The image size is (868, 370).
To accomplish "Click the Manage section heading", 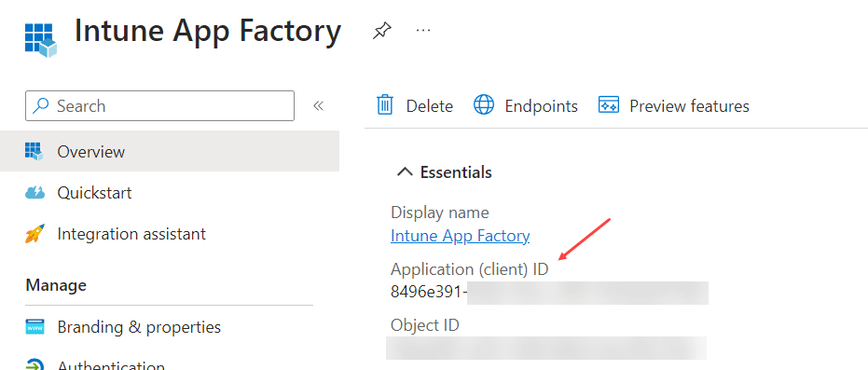I will coord(56,285).
